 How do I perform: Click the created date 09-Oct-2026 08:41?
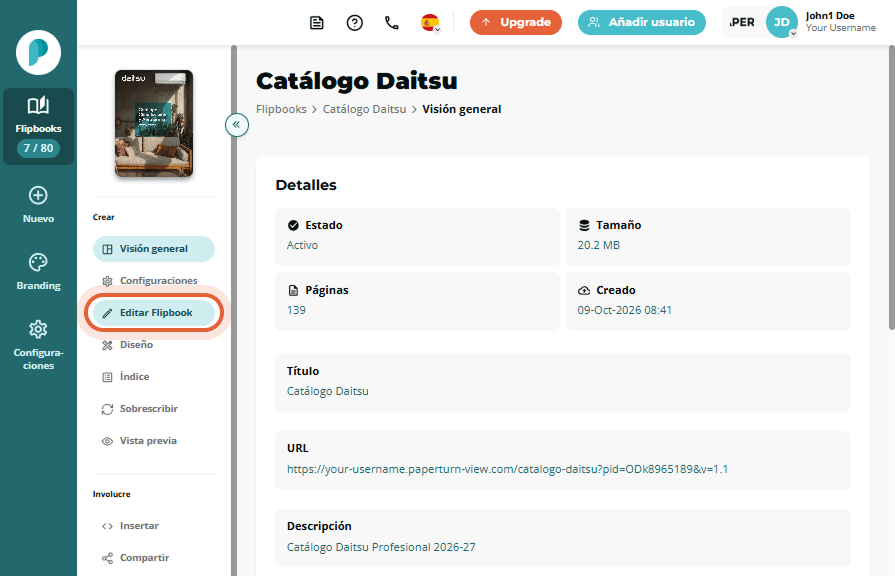click(x=624, y=310)
